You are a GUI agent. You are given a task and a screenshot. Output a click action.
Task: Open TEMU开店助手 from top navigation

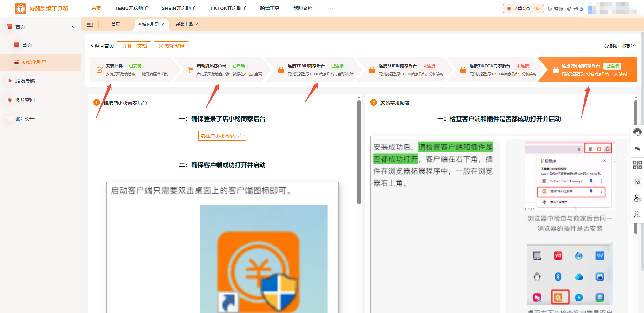click(x=131, y=8)
